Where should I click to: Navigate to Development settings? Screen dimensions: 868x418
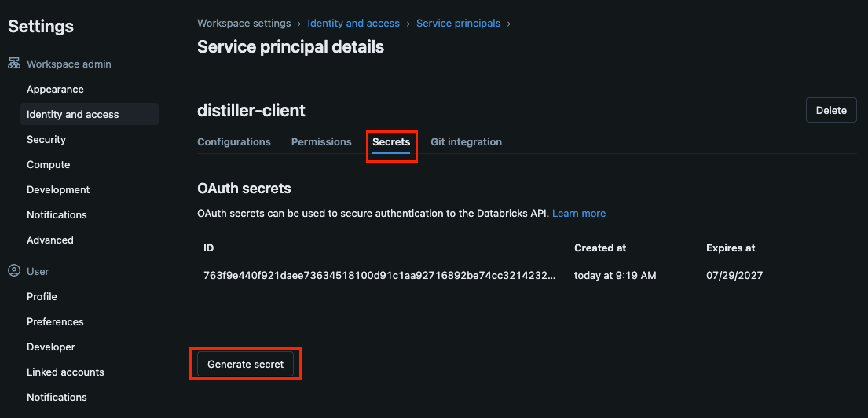coord(58,190)
